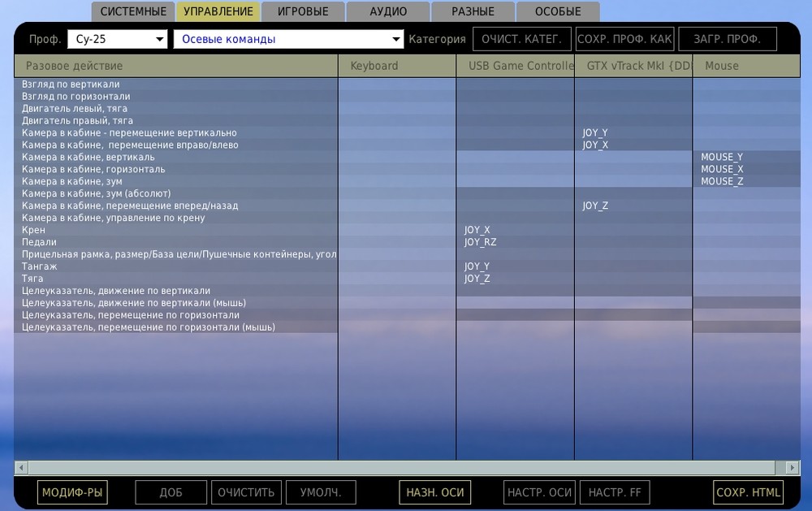Load a profile with ЗАГР. ПРОФ.
This screenshot has height=511, width=812.
point(728,38)
